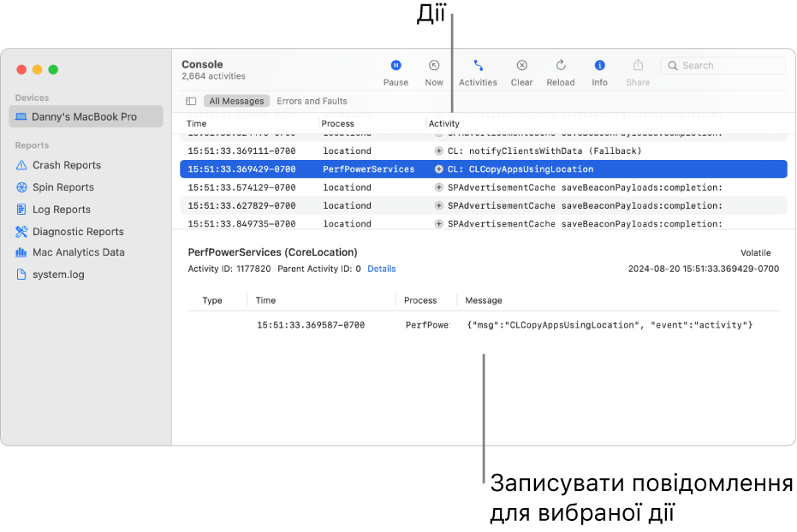
Task: Open Mac Analytics Data in sidebar
Action: [78, 252]
